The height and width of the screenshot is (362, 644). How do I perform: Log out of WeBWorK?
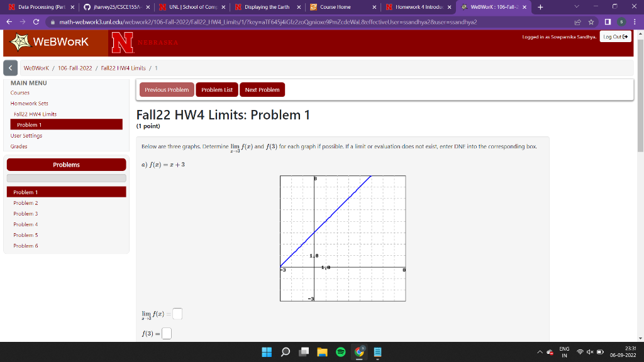pyautogui.click(x=614, y=36)
